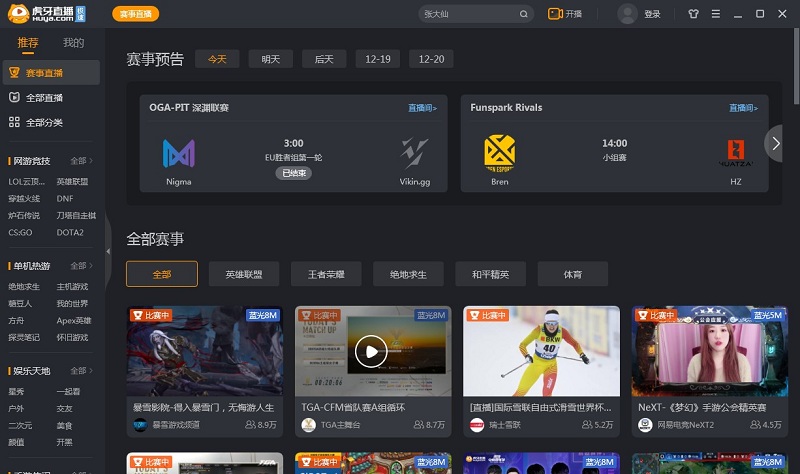Click the 已结束 status button
Viewport: 800px width, 474px height.
coord(294,173)
